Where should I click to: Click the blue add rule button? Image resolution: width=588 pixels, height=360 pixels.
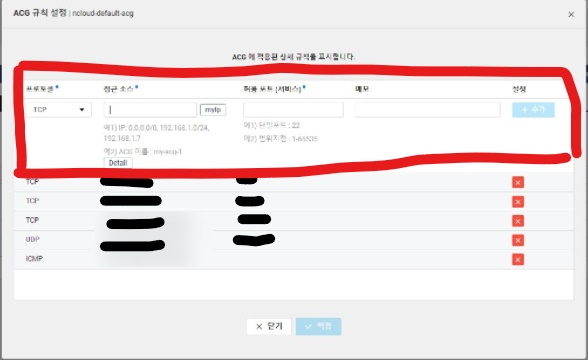click(533, 110)
